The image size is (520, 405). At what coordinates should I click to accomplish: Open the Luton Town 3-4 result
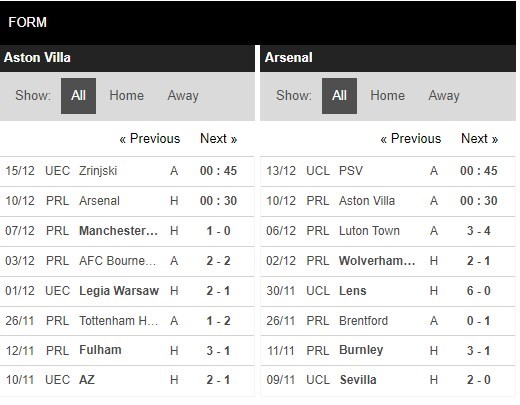pyautogui.click(x=388, y=231)
